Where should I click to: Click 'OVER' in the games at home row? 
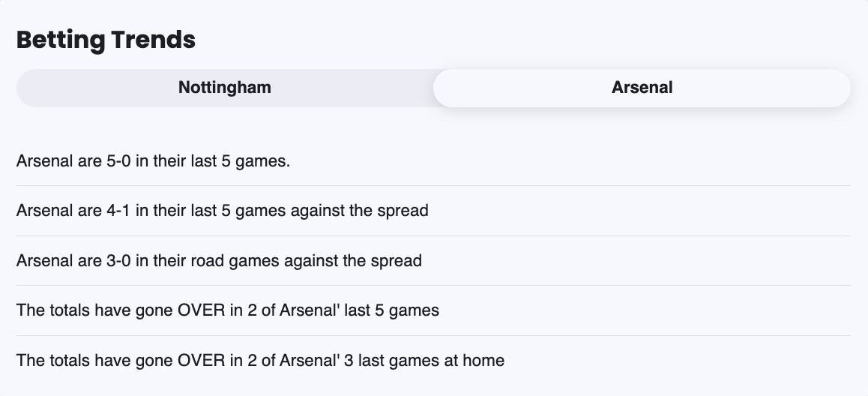click(201, 361)
